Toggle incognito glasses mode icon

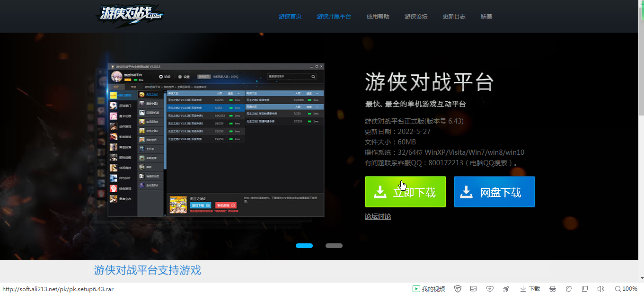click(552, 289)
